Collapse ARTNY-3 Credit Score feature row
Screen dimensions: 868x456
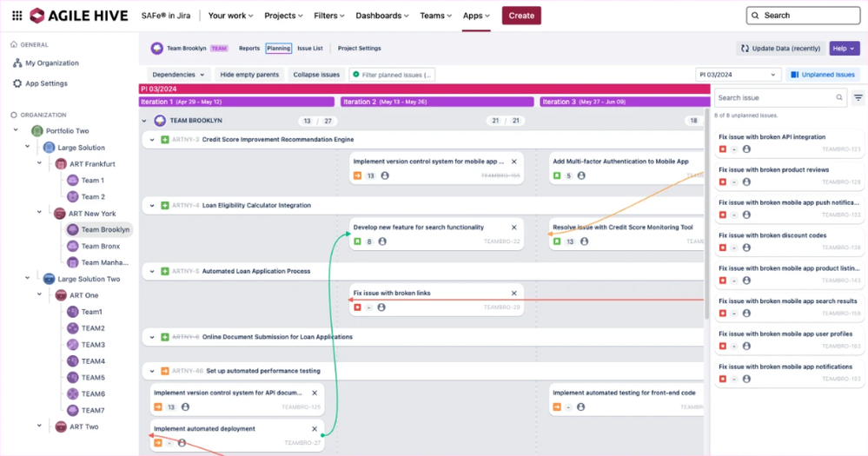pos(152,140)
